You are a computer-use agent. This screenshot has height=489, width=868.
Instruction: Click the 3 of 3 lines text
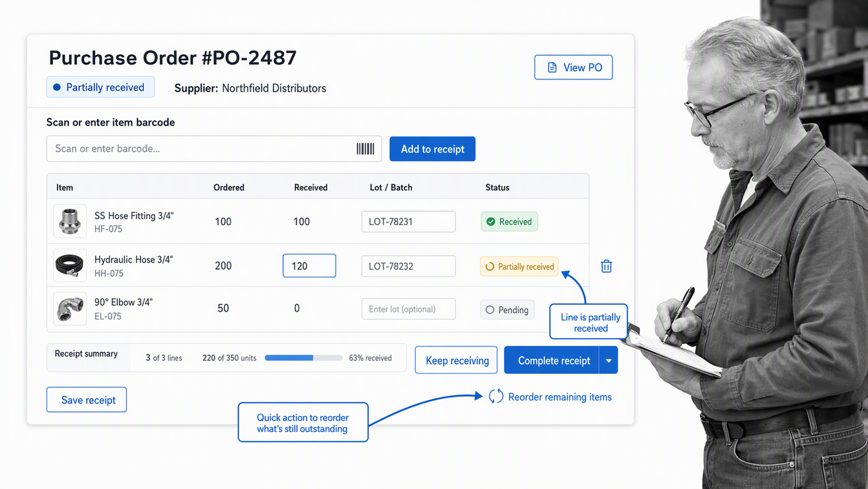pyautogui.click(x=164, y=358)
